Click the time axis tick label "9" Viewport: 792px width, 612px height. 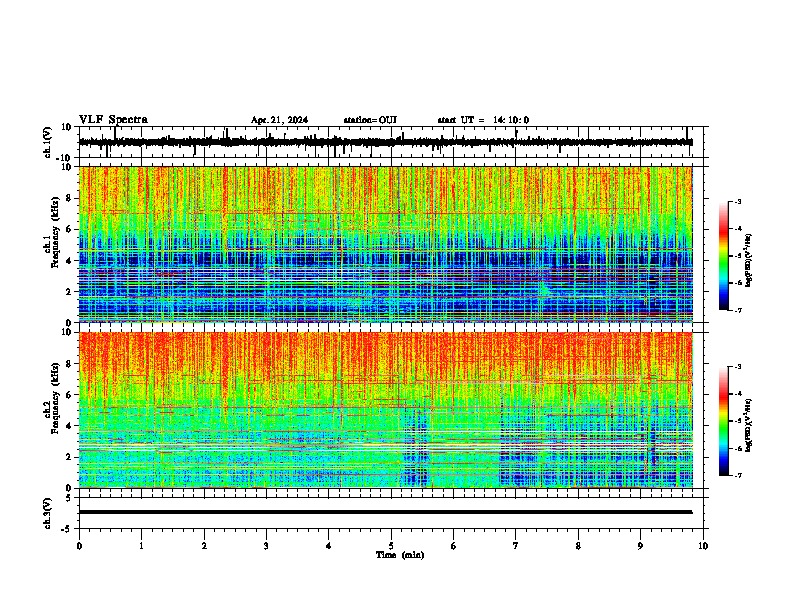(640, 546)
